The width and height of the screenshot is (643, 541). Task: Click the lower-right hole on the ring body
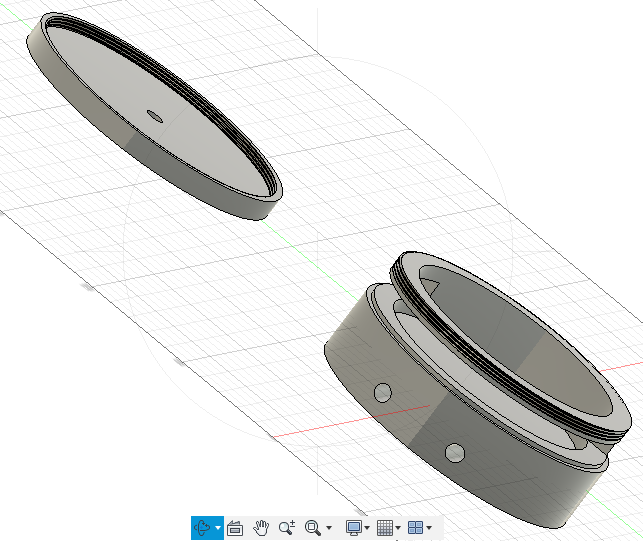coord(454,453)
